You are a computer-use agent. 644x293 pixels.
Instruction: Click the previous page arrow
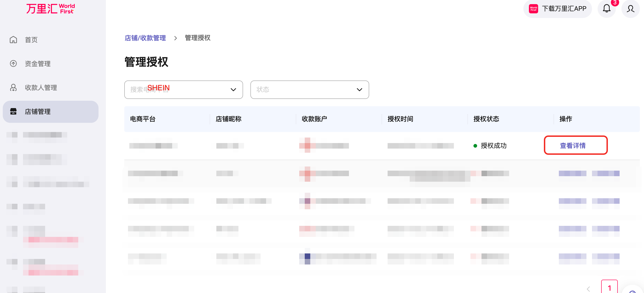point(589,289)
